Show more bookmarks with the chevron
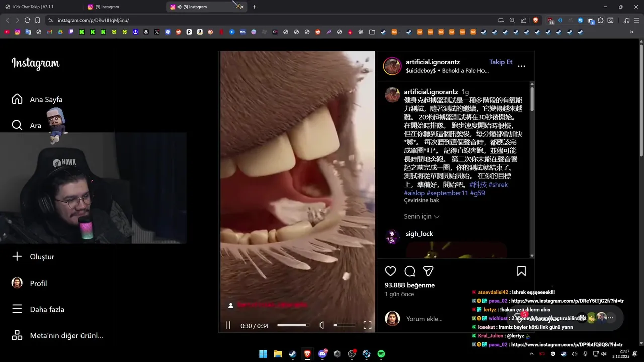This screenshot has width=644, height=362. click(x=632, y=32)
